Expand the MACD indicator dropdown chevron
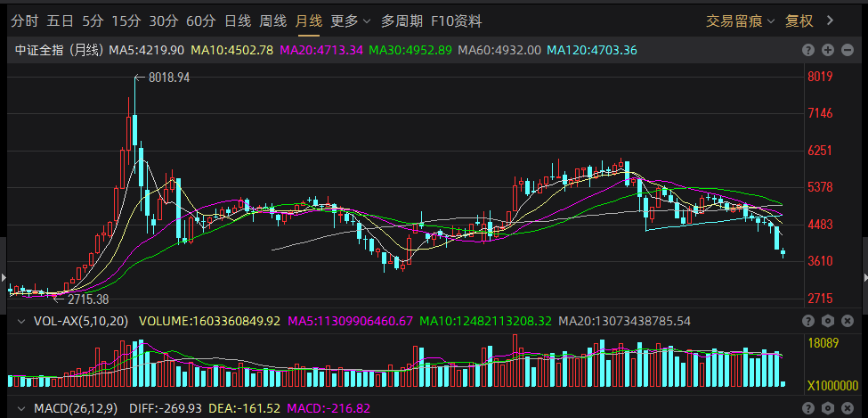 tap(21, 409)
